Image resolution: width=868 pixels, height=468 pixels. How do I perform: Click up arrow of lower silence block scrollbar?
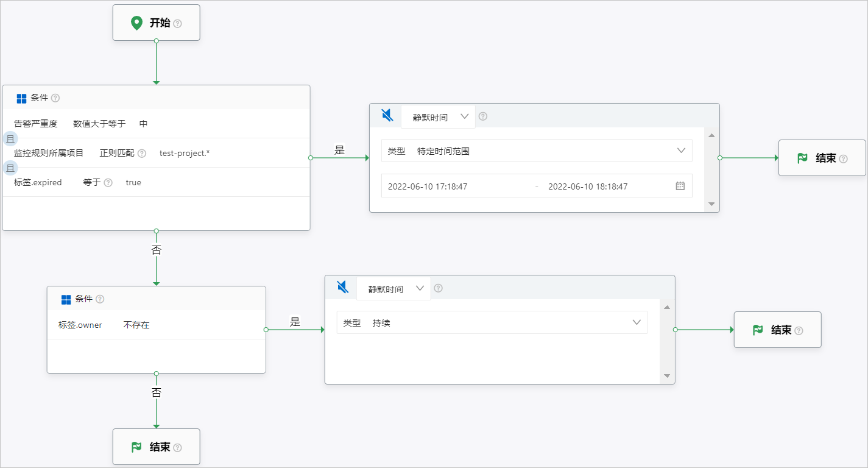pyautogui.click(x=667, y=307)
